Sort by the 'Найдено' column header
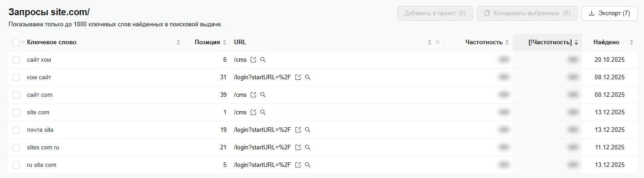 [606, 42]
